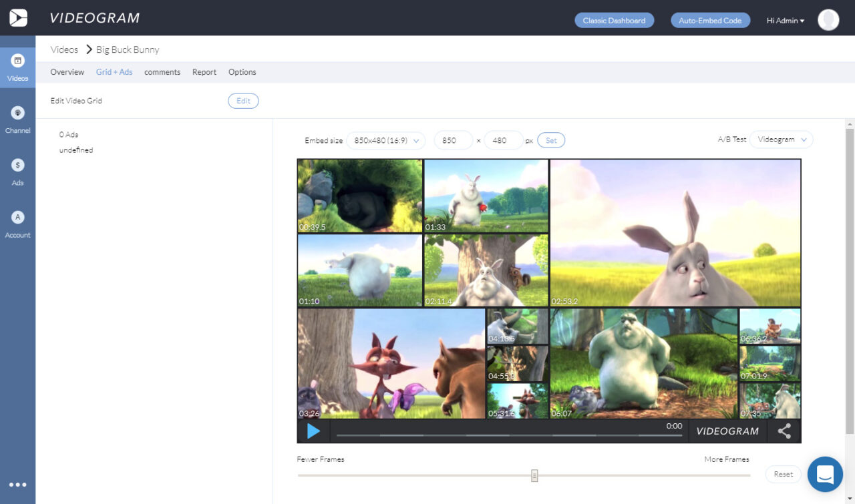The height and width of the screenshot is (504, 855).
Task: Select the 02:11.4 frame thumbnail
Action: 486,270
